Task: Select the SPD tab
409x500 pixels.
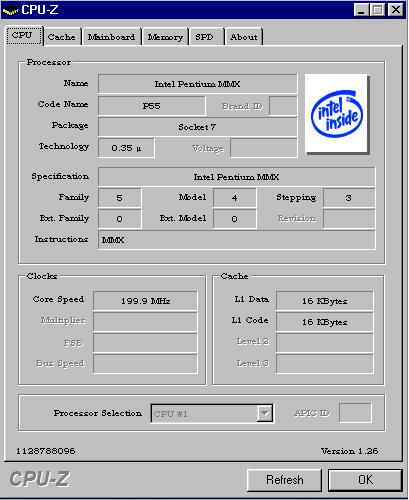Action: click(x=205, y=37)
